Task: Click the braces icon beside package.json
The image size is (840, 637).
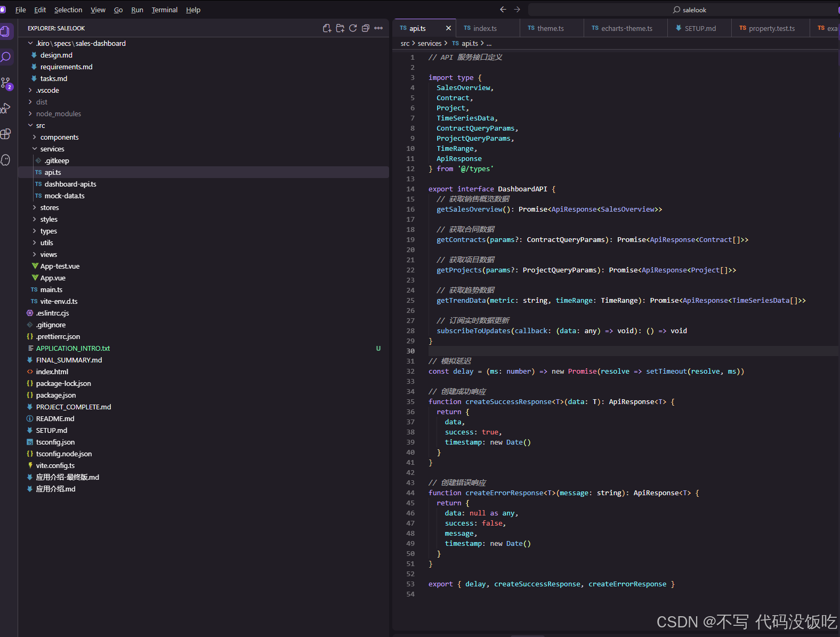Action: [x=30, y=395]
